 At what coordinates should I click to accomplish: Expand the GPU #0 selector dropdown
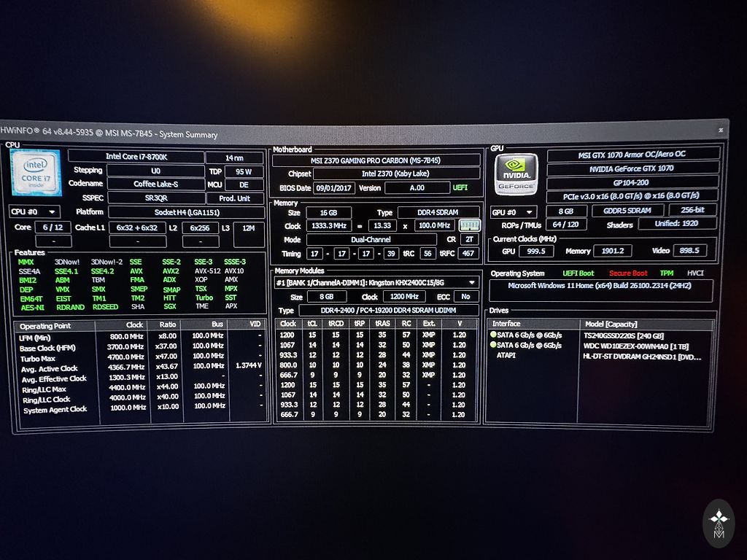point(514,212)
